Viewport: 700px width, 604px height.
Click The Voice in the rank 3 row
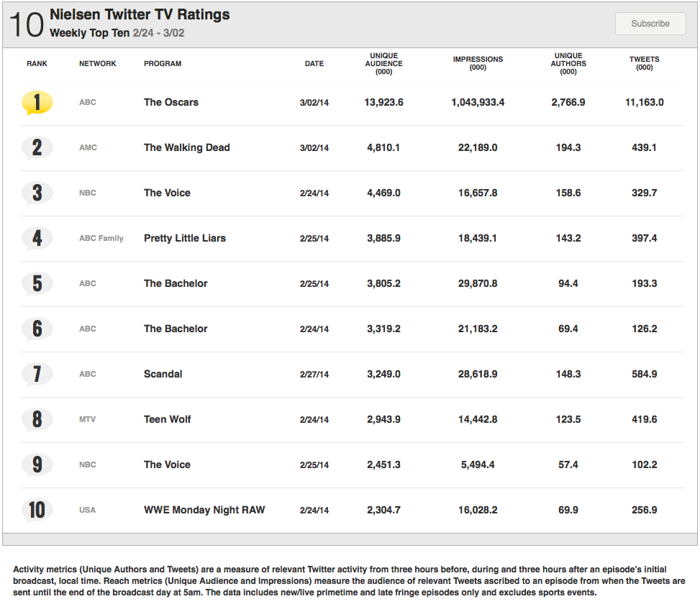(x=167, y=193)
